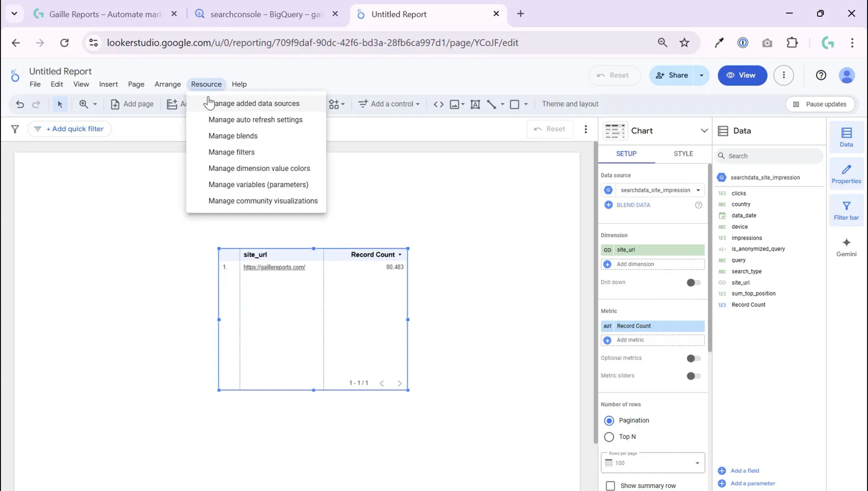
Task: Click the blue View button
Action: pos(742,75)
